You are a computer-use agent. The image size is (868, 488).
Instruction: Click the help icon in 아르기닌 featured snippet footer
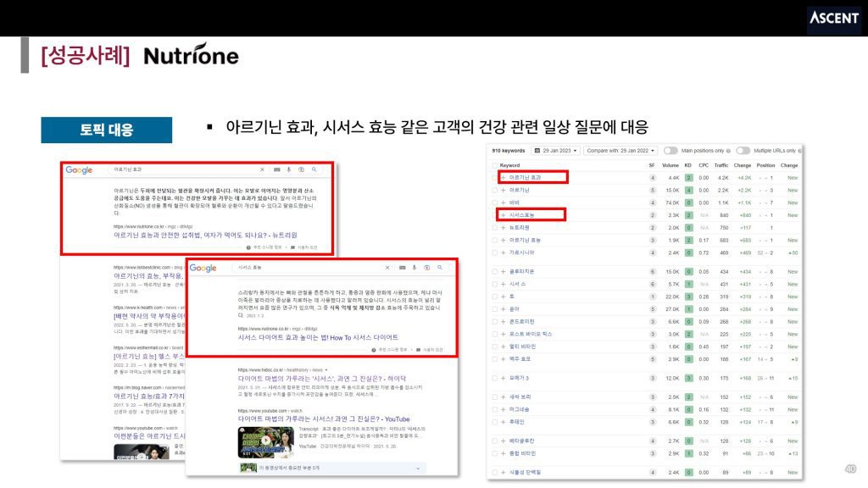point(248,247)
